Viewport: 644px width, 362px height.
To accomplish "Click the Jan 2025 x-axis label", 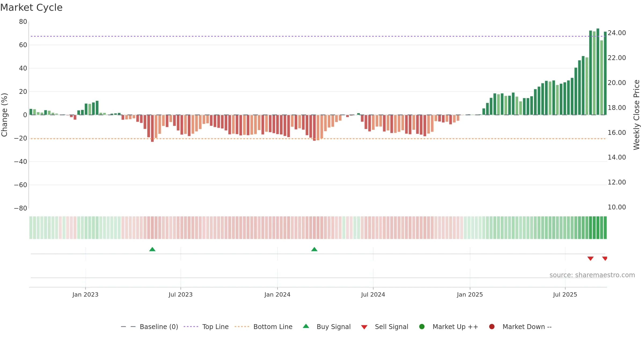I will 470,295.
